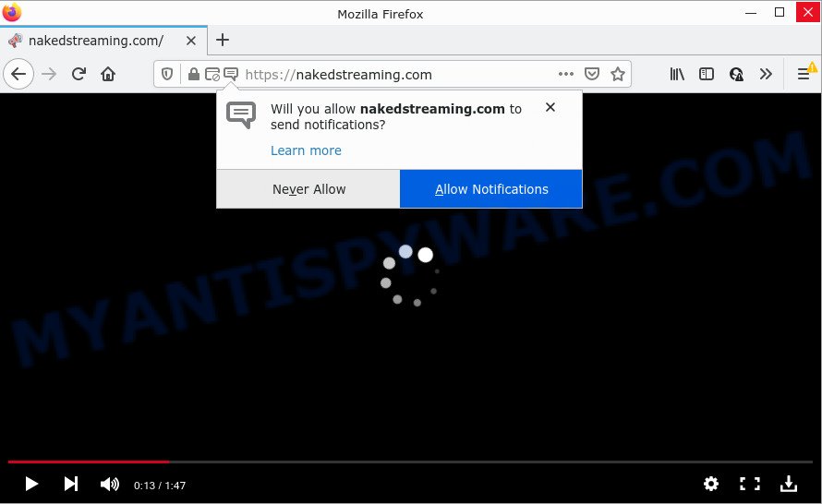This screenshot has height=504, width=822.
Task: Play the video
Action: [x=31, y=484]
